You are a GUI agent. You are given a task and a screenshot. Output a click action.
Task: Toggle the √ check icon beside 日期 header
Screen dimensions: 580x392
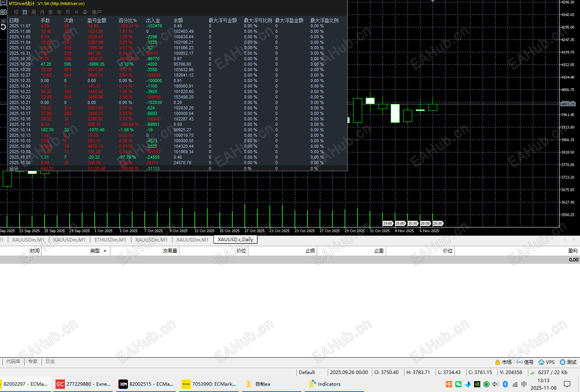(4, 20)
